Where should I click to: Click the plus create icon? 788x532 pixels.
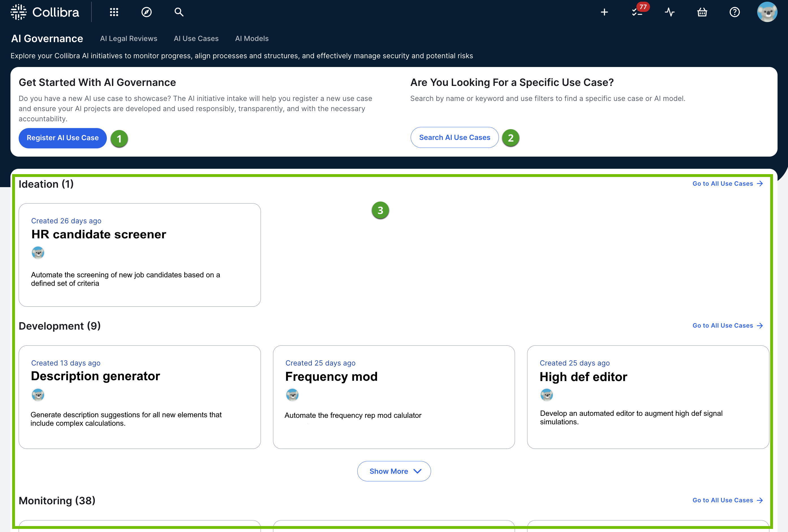604,12
